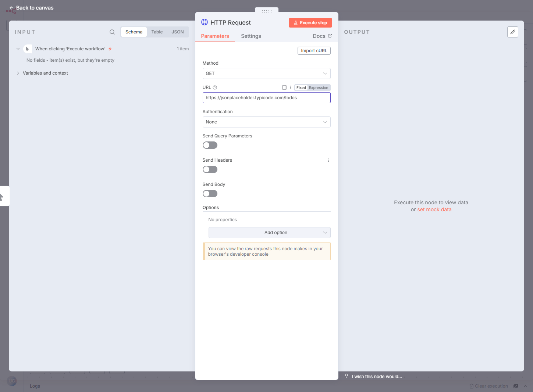Select the Schema view tab

tap(134, 32)
